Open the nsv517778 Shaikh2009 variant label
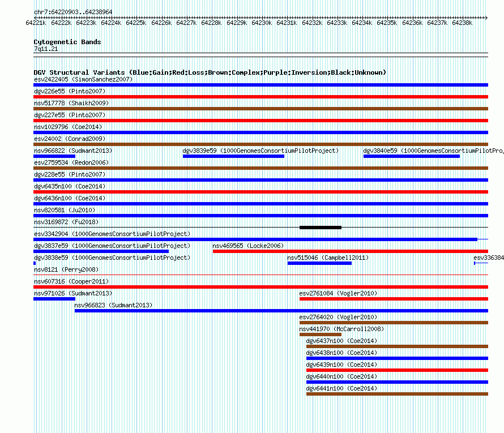The image size is (504, 433). tap(71, 103)
